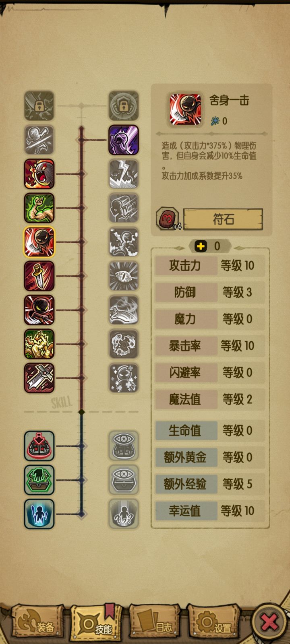The width and height of the screenshot is (290, 644).
Task: Select the red arrow bell passive icon
Action: pos(39,446)
